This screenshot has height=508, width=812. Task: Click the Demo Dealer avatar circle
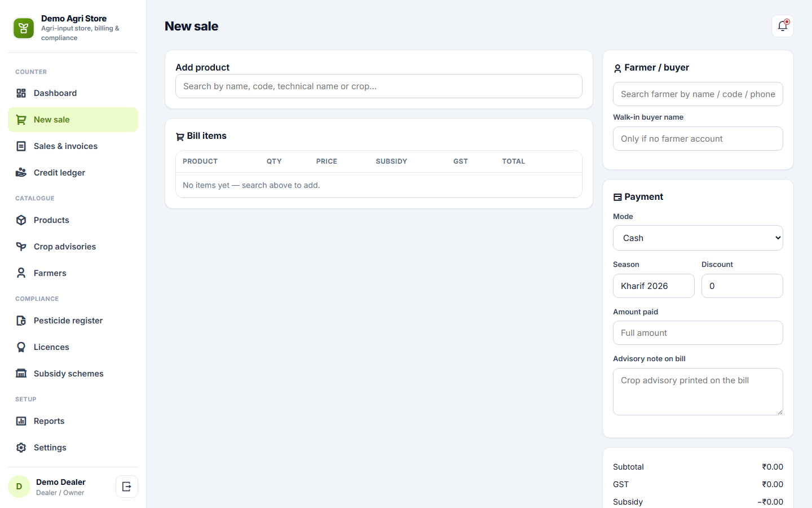coord(19,487)
